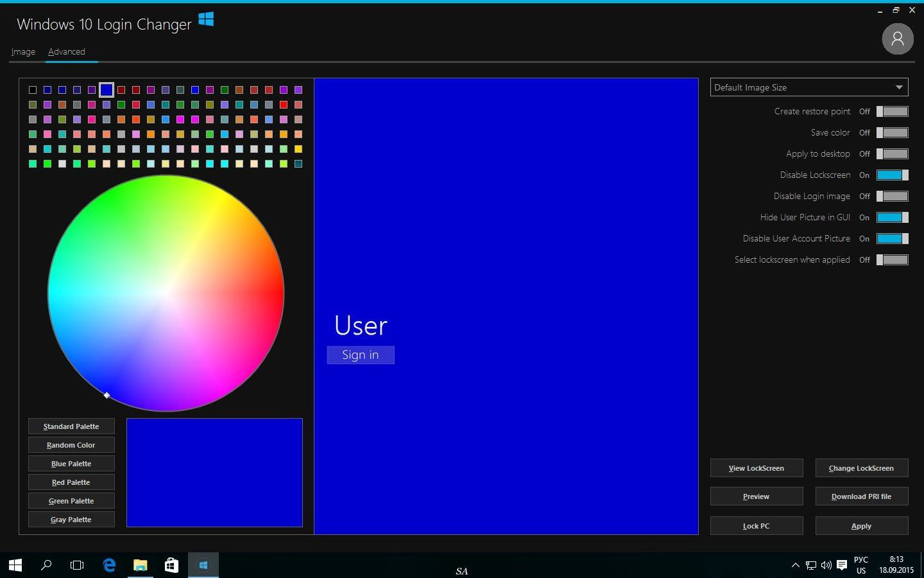
Task: Select the Advanced tab
Action: [x=67, y=51]
